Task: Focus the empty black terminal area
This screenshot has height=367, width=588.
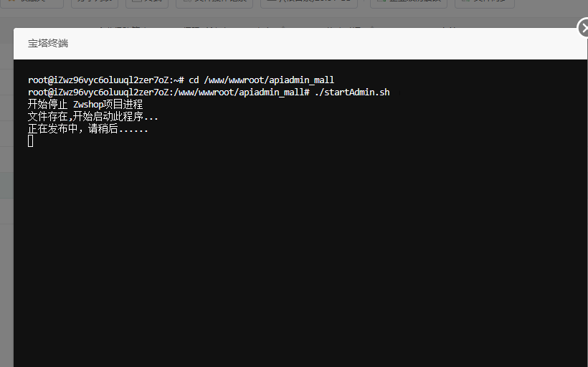Action: tap(301, 251)
